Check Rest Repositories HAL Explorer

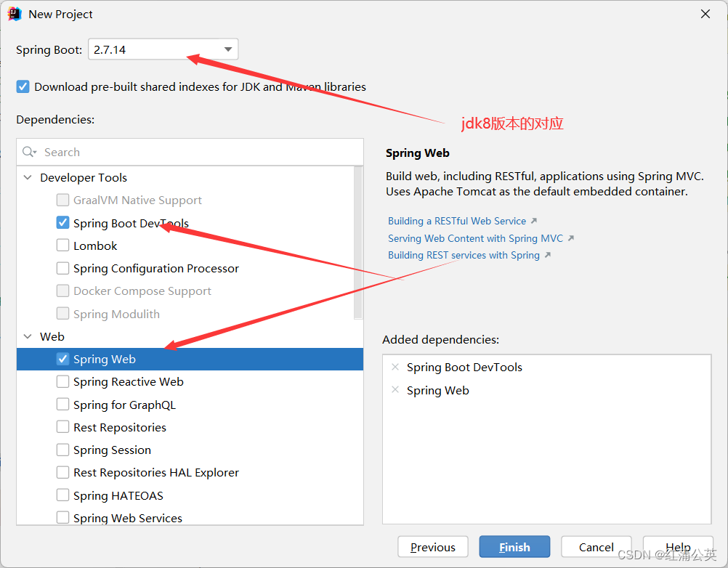coord(62,472)
